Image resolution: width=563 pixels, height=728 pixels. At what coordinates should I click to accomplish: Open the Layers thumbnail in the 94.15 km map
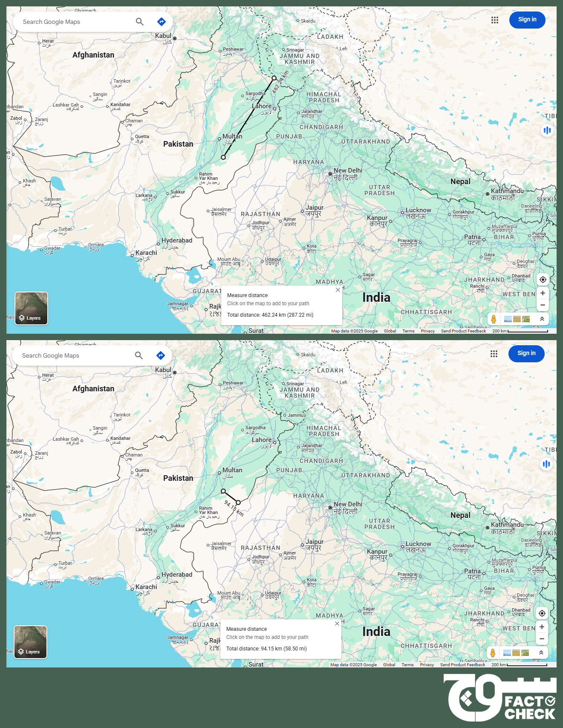pyautogui.click(x=31, y=642)
